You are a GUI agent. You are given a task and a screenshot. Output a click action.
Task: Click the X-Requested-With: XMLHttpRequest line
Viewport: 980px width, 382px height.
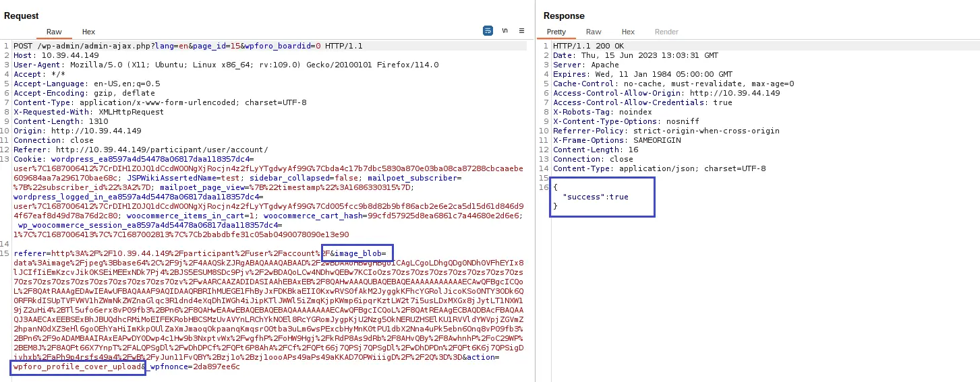88,112
